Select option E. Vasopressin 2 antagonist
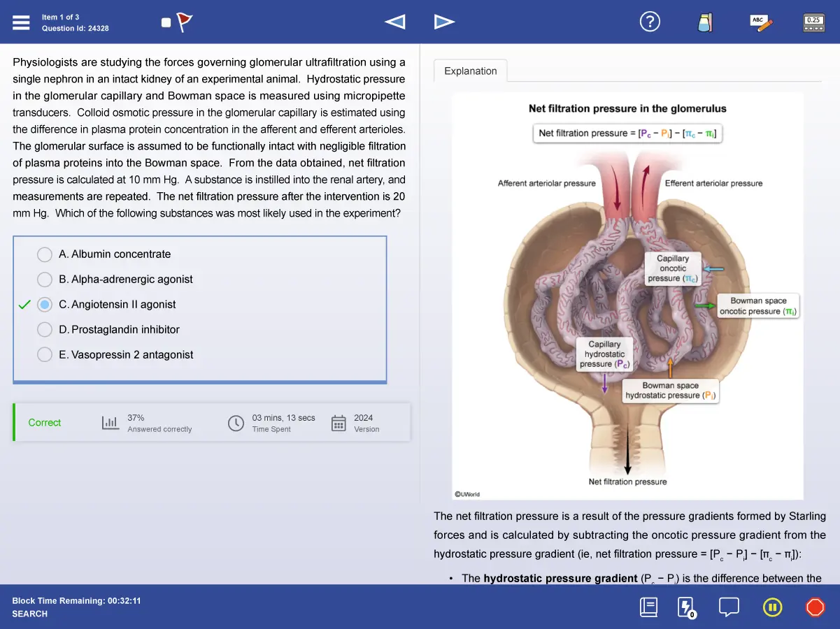840x629 pixels. pyautogui.click(x=45, y=355)
